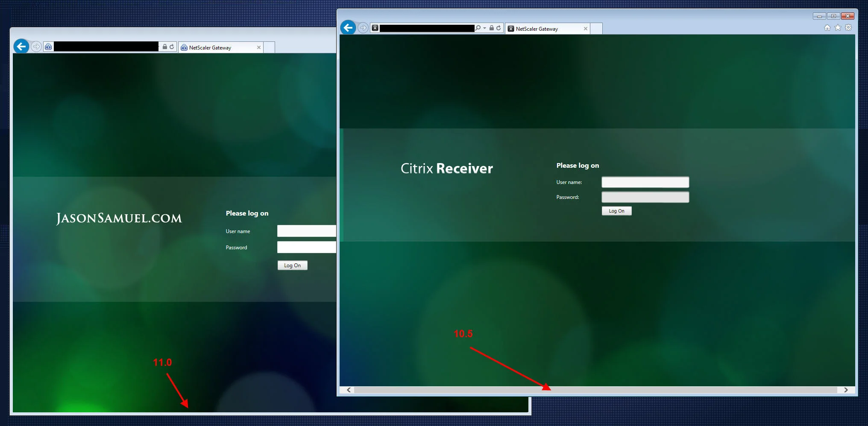Click the User name field on JasonSamuel.com page
The image size is (868, 426).
point(307,231)
